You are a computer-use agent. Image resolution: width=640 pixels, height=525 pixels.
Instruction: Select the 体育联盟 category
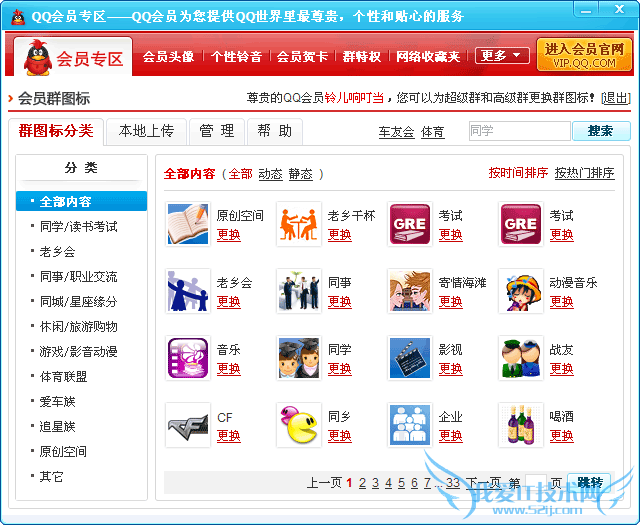(63, 376)
